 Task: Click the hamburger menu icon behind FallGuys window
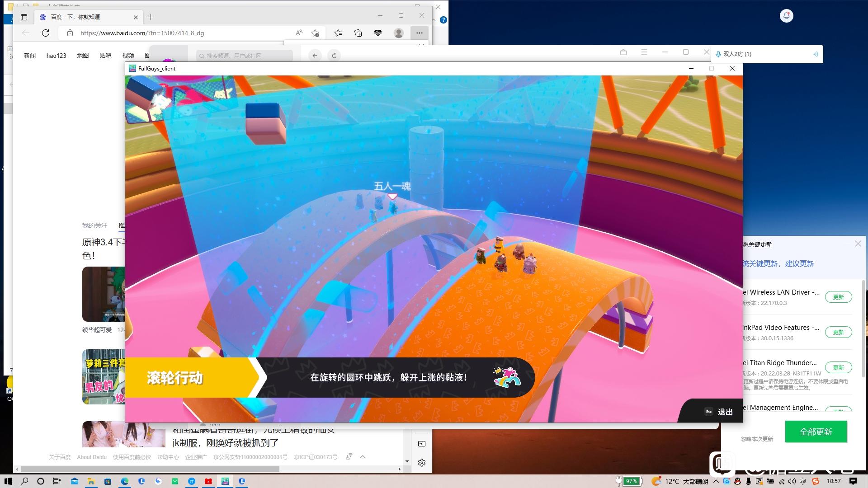coord(644,52)
